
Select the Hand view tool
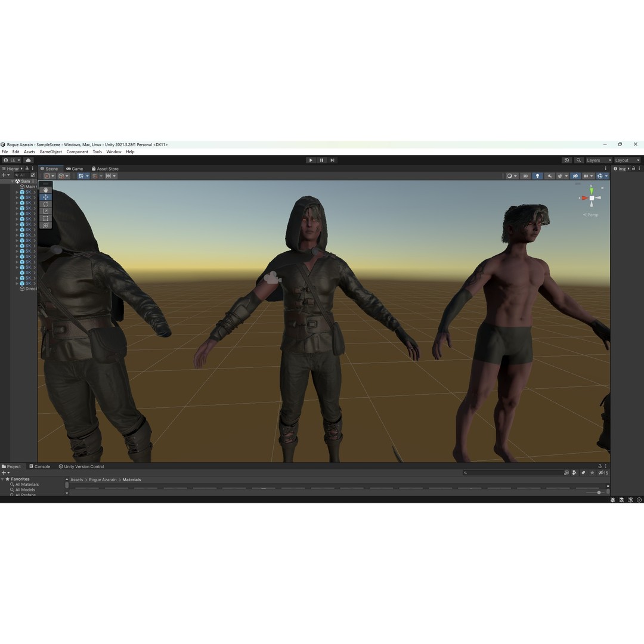click(45, 190)
